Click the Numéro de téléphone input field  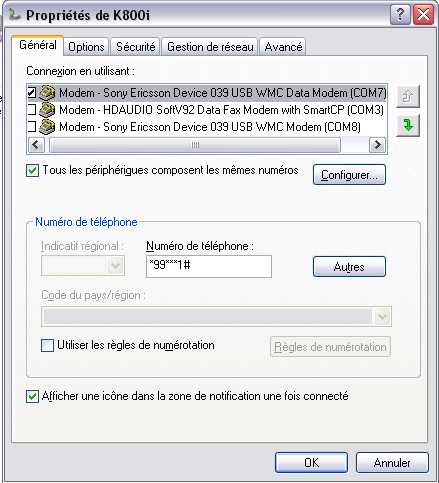209,266
